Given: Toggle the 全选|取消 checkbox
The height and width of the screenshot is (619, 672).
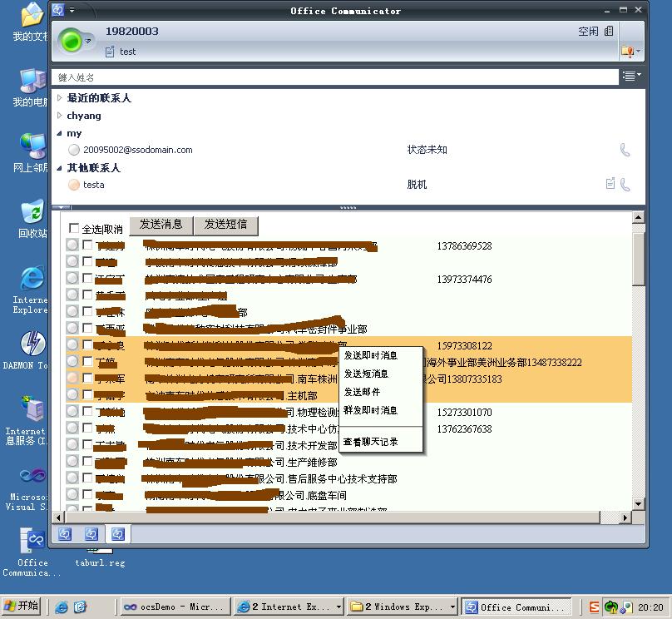Looking at the screenshot, I should click(x=74, y=228).
